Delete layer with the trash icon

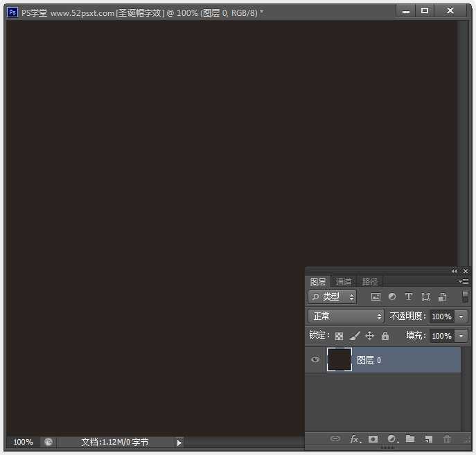point(447,439)
